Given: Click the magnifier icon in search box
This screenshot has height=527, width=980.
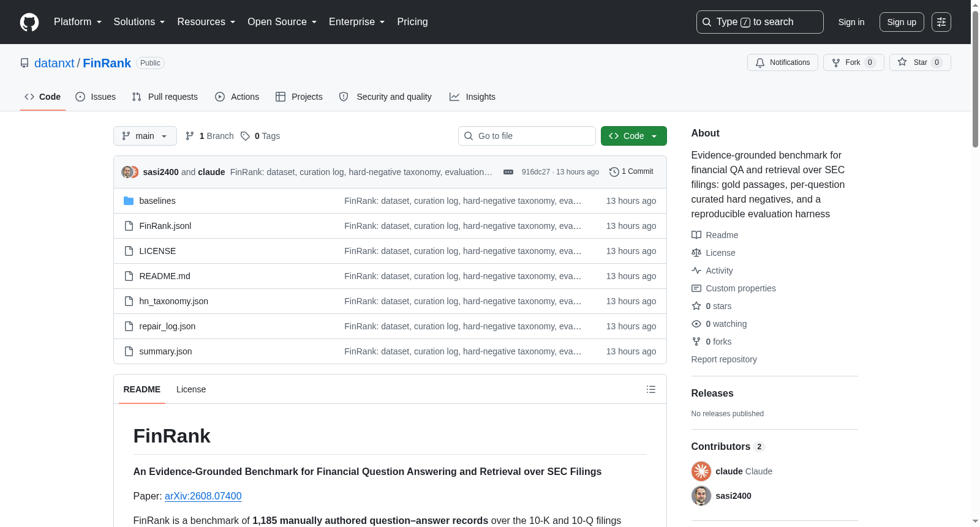Looking at the screenshot, I should click(x=707, y=22).
